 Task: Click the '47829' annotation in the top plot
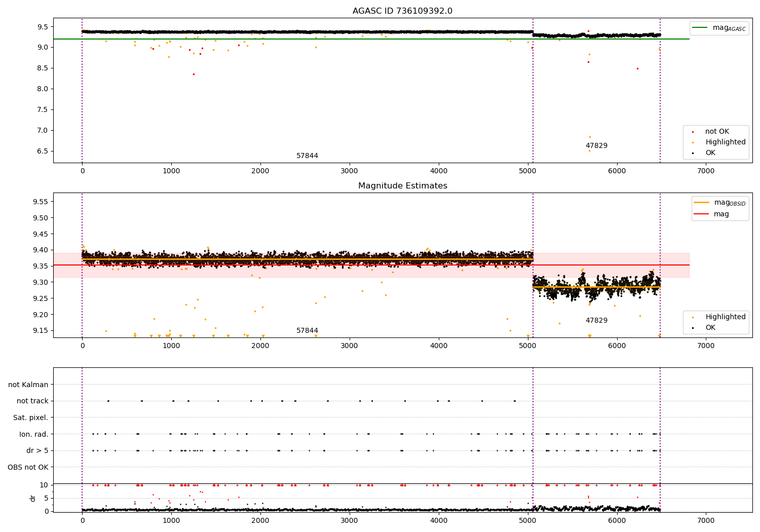point(596,146)
